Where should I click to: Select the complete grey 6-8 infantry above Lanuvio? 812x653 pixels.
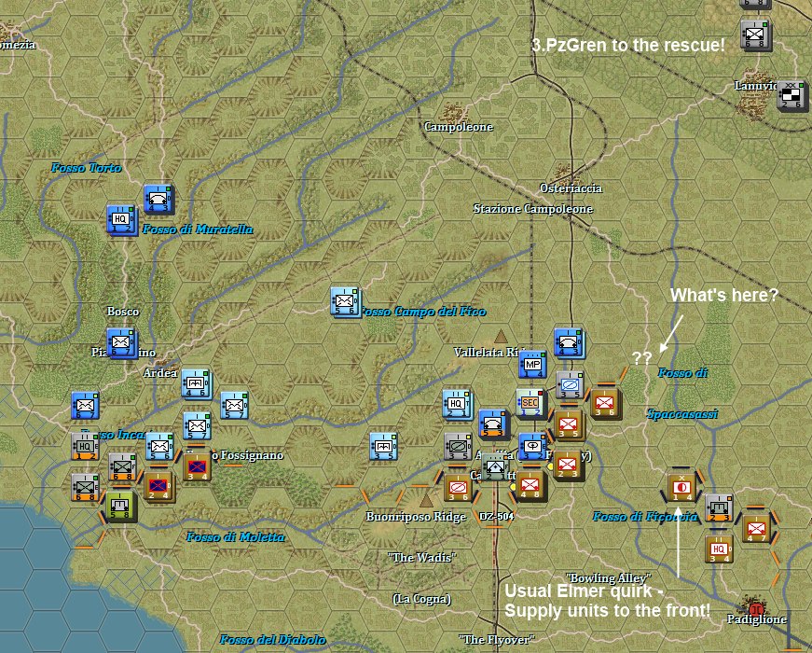click(x=755, y=35)
